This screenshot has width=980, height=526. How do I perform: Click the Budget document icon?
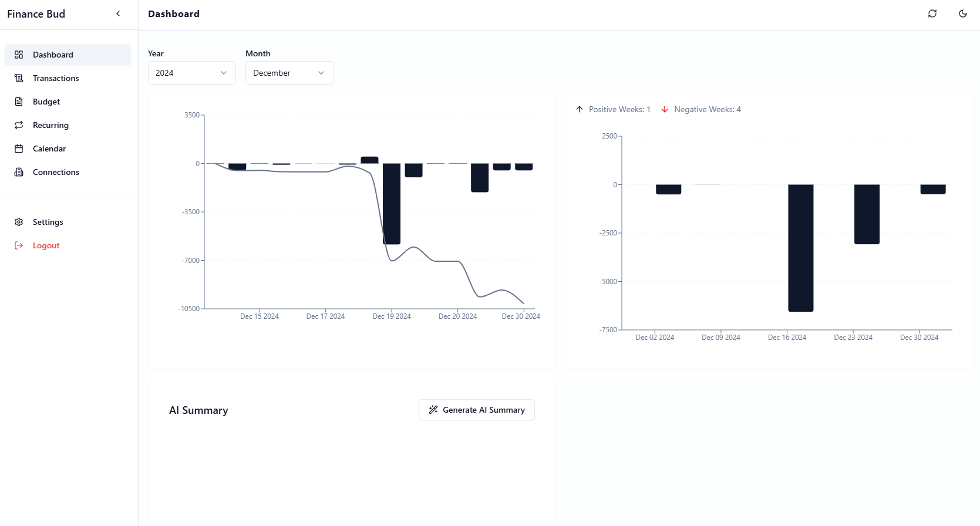click(x=19, y=102)
